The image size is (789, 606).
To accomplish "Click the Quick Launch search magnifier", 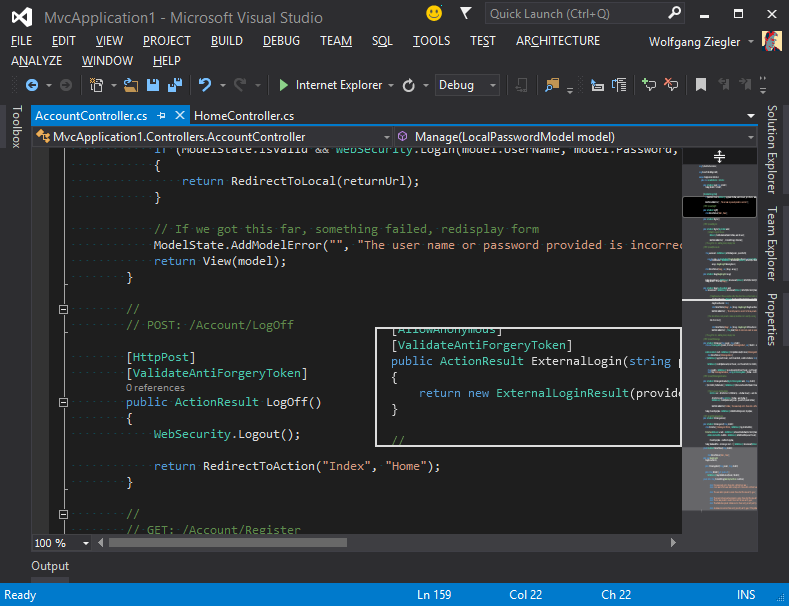I will click(674, 13).
